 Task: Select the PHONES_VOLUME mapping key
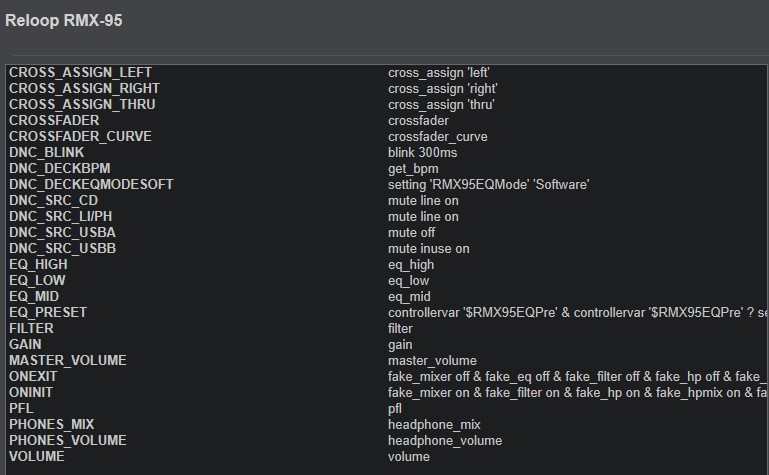(x=68, y=440)
